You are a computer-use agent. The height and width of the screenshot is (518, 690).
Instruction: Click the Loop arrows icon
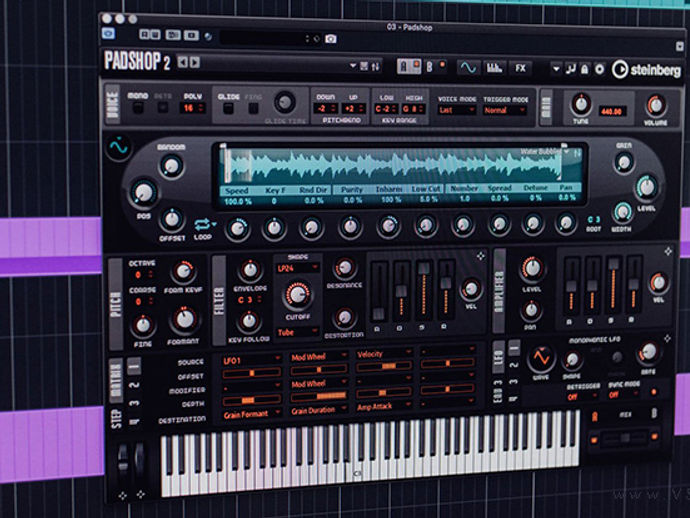pos(202,225)
